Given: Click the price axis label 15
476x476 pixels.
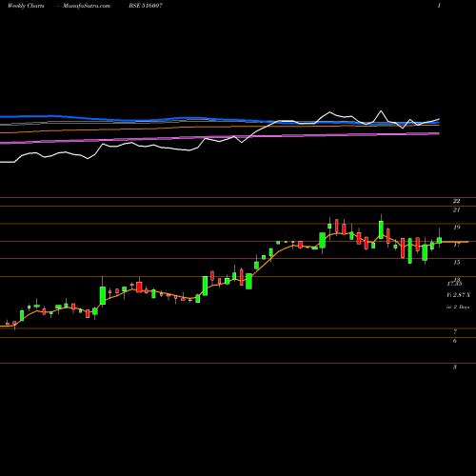Looking at the screenshot, I should point(456,262).
